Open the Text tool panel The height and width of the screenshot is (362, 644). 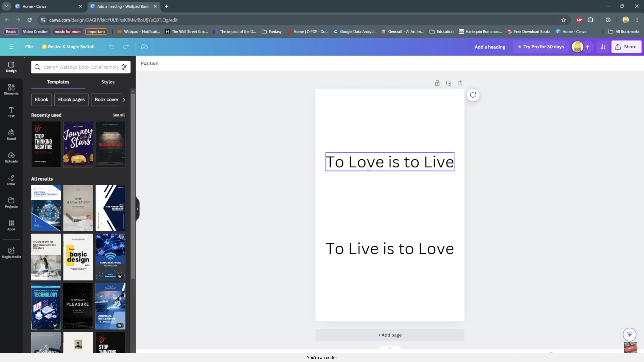(11, 112)
